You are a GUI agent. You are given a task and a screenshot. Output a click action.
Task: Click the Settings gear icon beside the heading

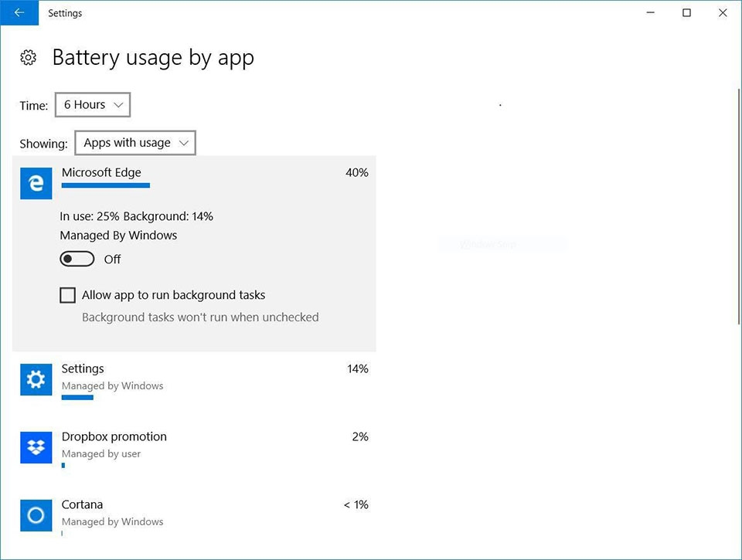click(x=29, y=58)
